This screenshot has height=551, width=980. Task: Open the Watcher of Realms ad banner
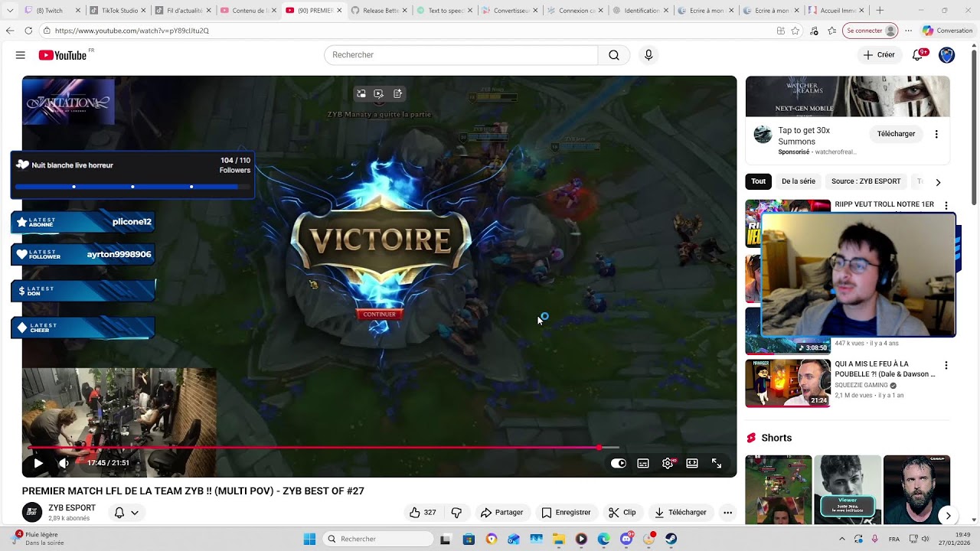tap(848, 96)
